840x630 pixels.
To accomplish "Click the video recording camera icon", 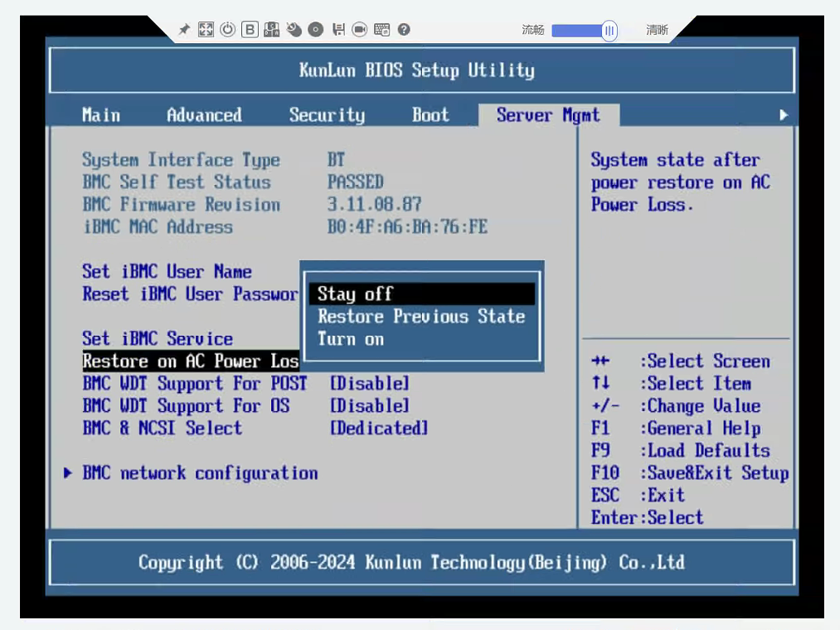I will pyautogui.click(x=359, y=30).
